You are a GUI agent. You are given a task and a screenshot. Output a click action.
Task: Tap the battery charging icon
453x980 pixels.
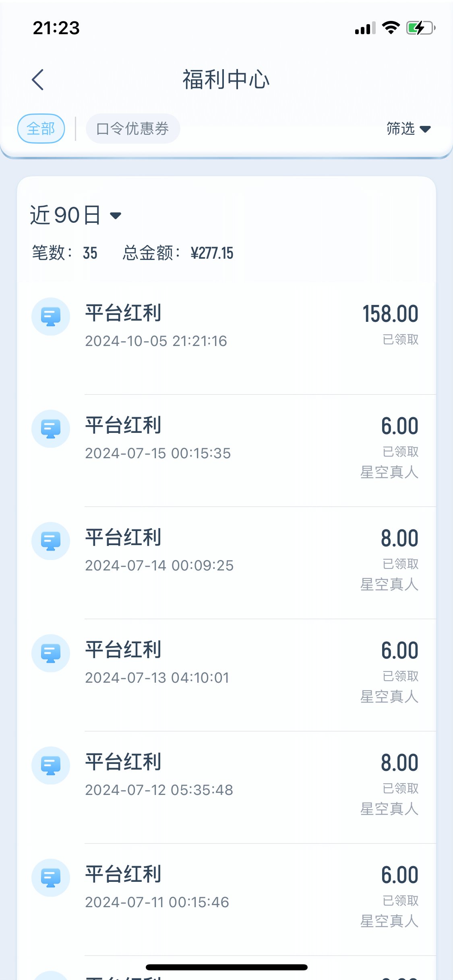pos(420,28)
